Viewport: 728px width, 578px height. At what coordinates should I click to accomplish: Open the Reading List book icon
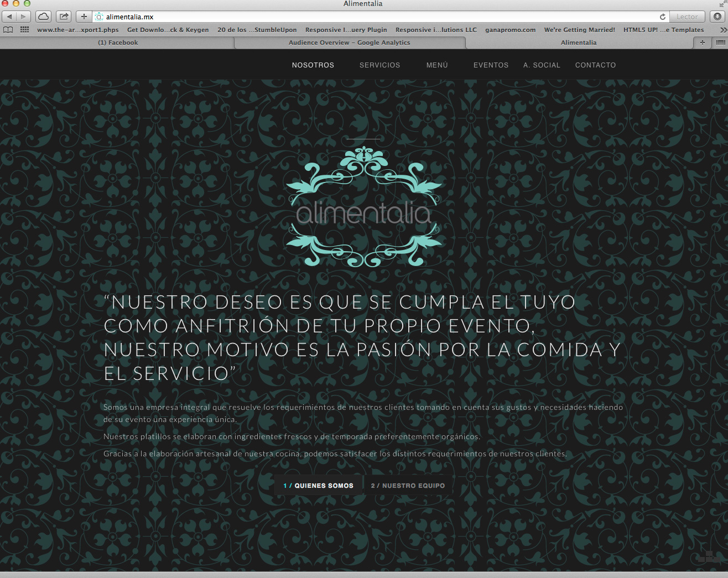point(8,30)
